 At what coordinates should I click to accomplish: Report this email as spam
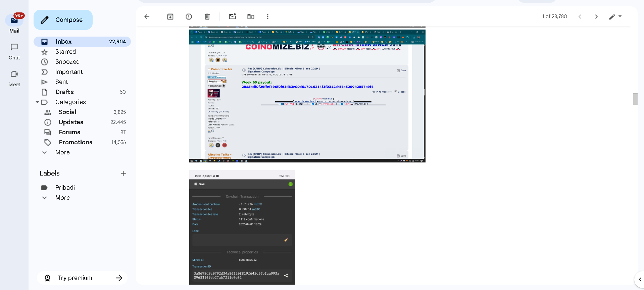189,16
